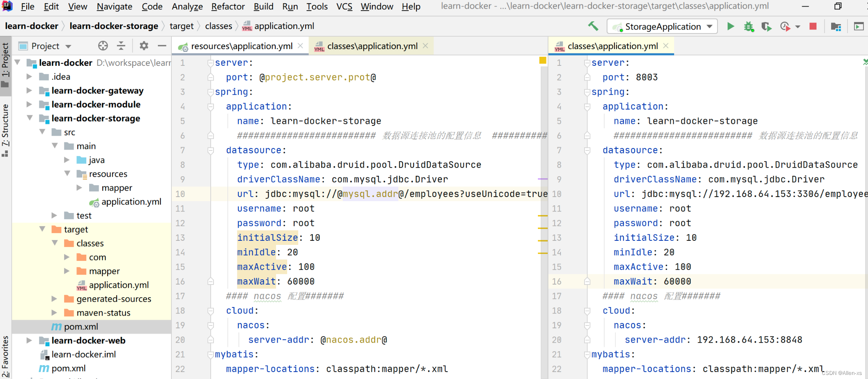Collapse the learn-docker root node
Screen dimensions: 868x379
pos(18,63)
